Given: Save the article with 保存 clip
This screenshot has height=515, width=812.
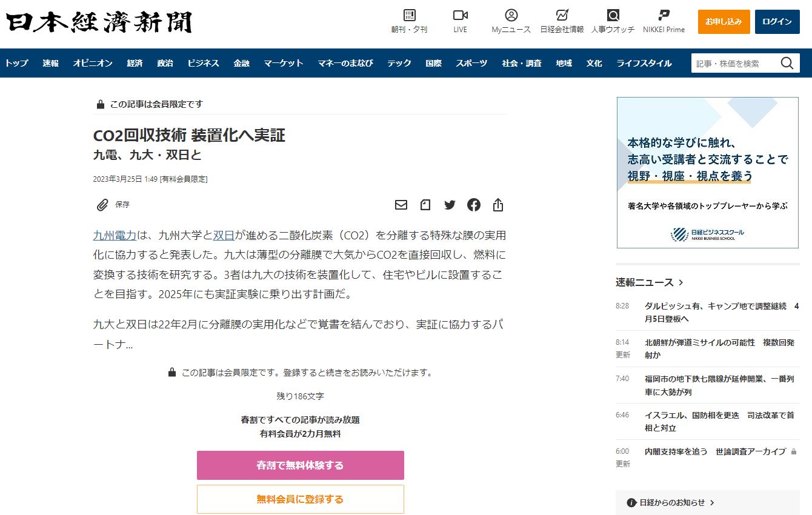Looking at the screenshot, I should point(113,205).
